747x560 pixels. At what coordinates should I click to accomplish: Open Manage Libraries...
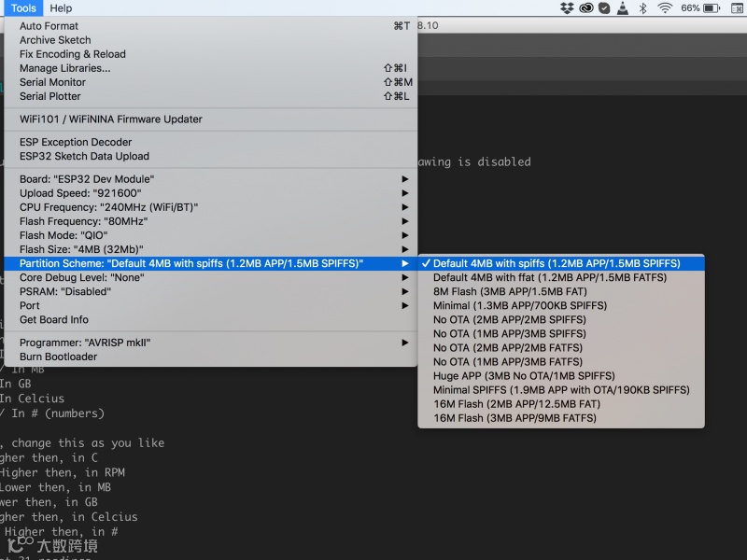pyautogui.click(x=211, y=68)
